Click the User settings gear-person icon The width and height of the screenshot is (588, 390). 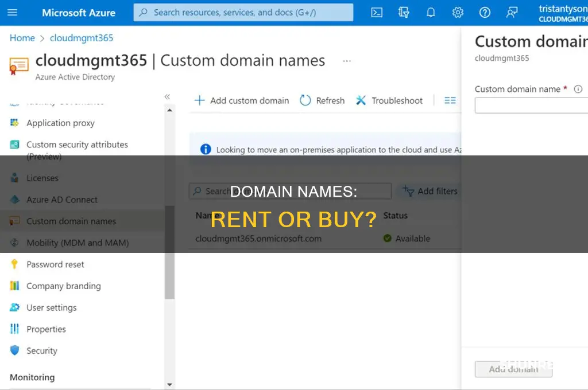(14, 307)
